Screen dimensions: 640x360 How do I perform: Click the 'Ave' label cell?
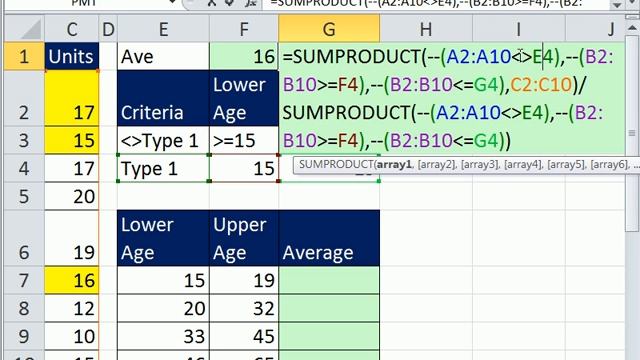163,56
